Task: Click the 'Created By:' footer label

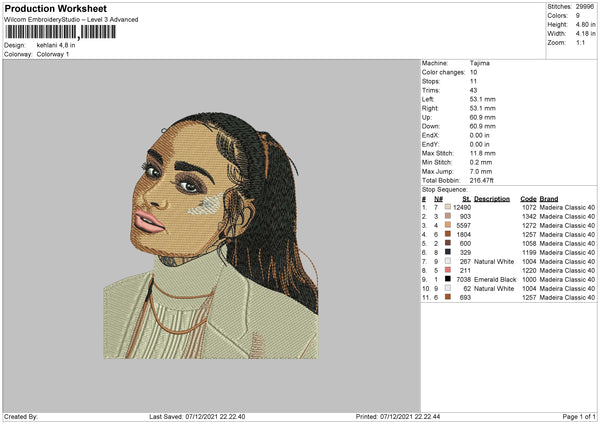Action: coord(21,416)
